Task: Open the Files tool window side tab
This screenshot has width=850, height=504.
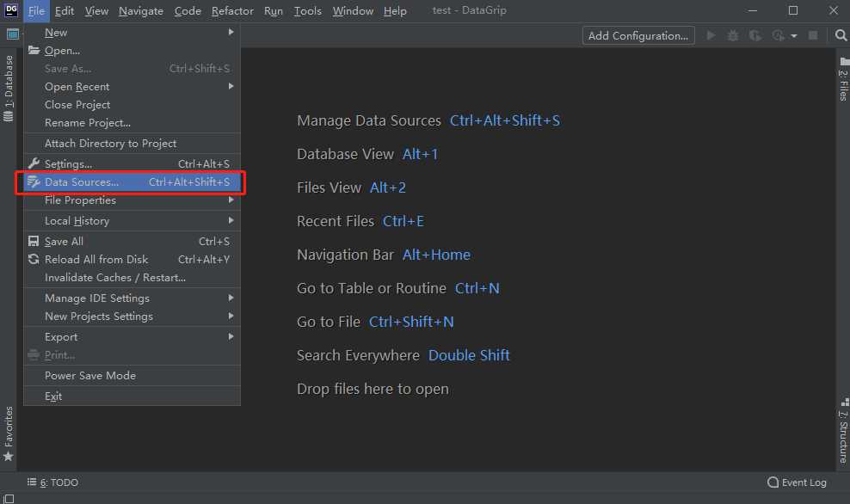Action: (x=843, y=80)
